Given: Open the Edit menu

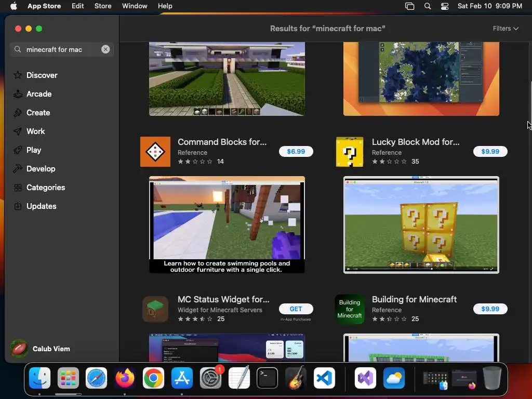Looking at the screenshot, I should point(78,6).
